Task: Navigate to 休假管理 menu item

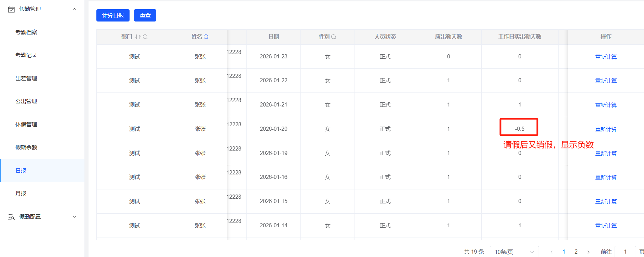Action: click(26, 124)
